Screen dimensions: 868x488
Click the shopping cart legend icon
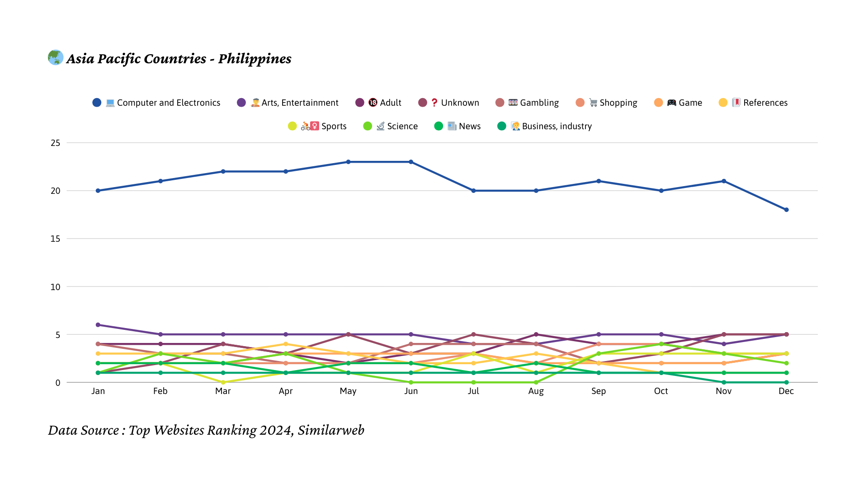(593, 103)
